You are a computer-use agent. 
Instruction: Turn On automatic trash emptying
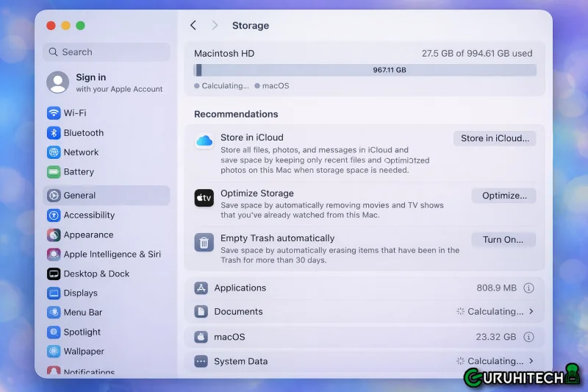[x=503, y=240]
